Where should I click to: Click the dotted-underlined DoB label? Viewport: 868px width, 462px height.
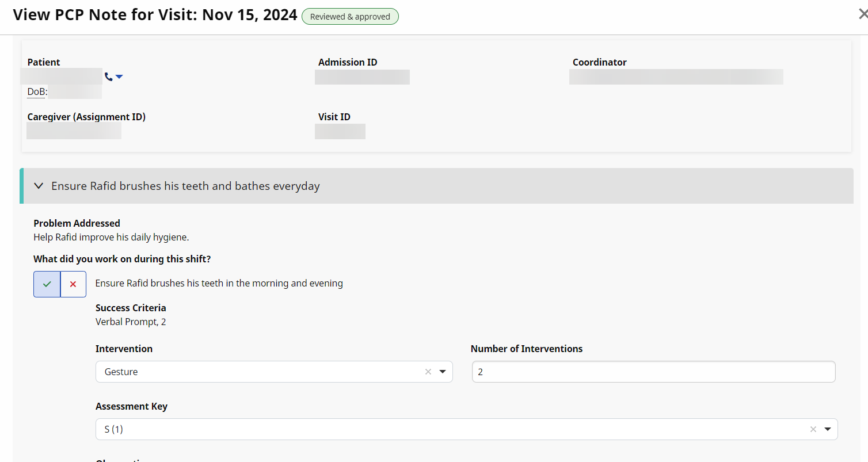pyautogui.click(x=36, y=91)
